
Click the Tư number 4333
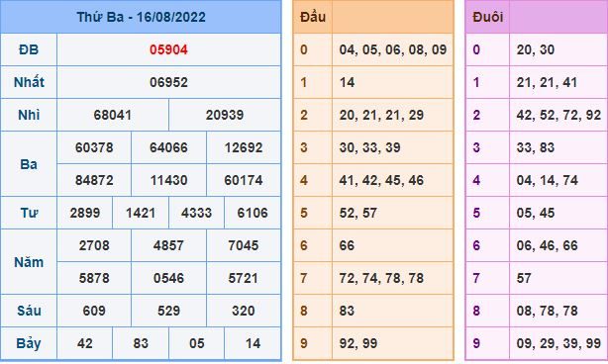[x=197, y=213]
